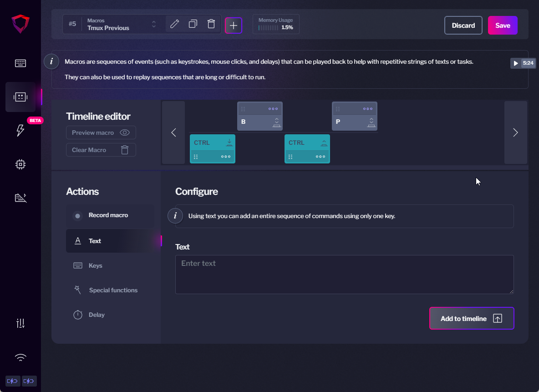539x392 pixels.
Task: Grab the drag handle of P step
Action: click(338, 109)
